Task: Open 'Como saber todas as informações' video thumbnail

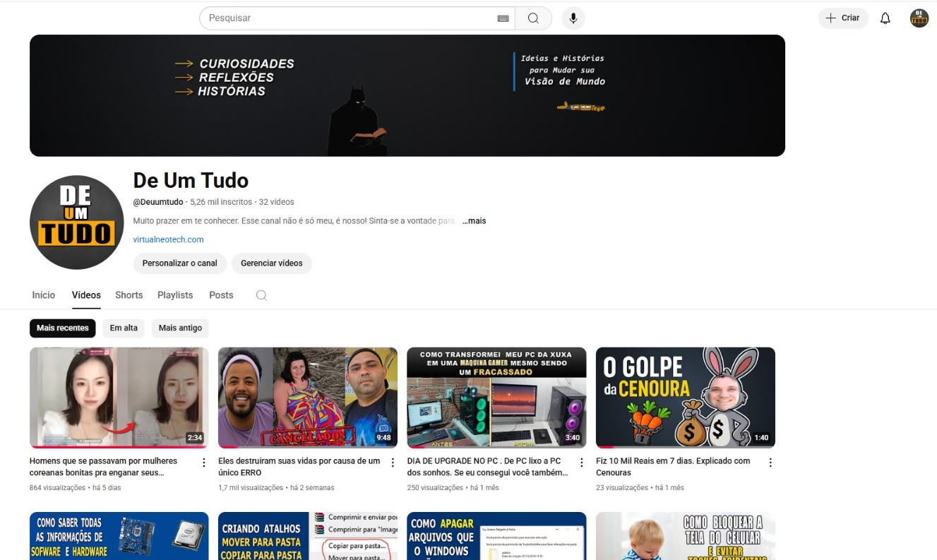Action: (x=119, y=536)
